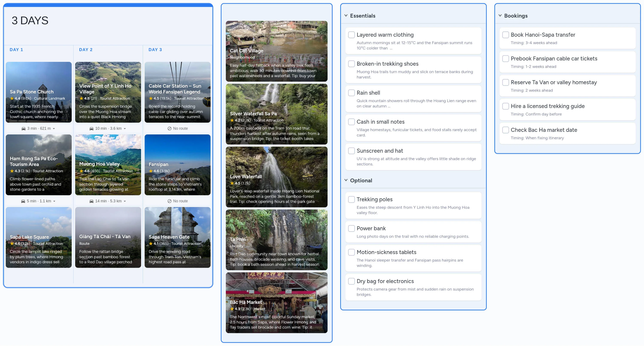Image resolution: width=644 pixels, height=346 pixels.
Task: Tick the Power bank checkbox
Action: pyautogui.click(x=351, y=229)
